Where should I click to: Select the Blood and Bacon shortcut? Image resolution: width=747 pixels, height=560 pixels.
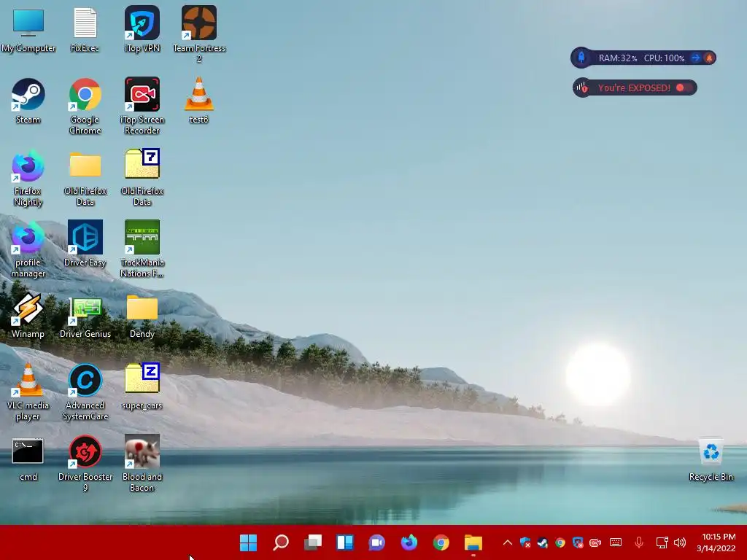142,464
